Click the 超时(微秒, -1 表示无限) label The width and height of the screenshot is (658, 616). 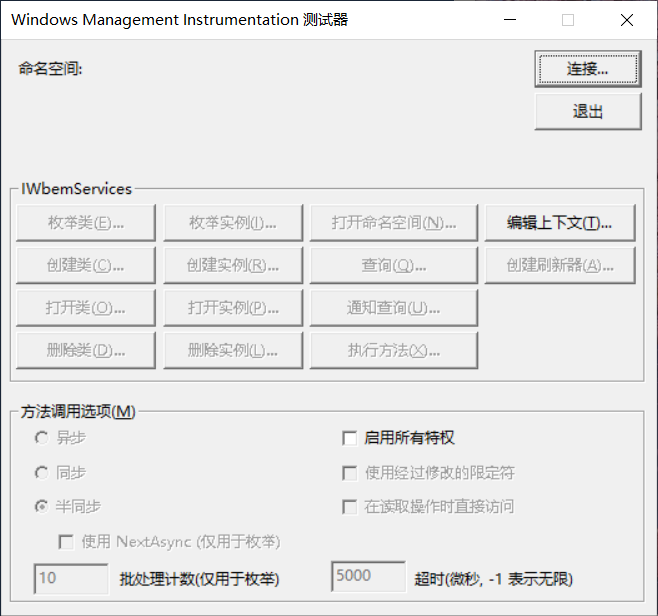[494, 579]
